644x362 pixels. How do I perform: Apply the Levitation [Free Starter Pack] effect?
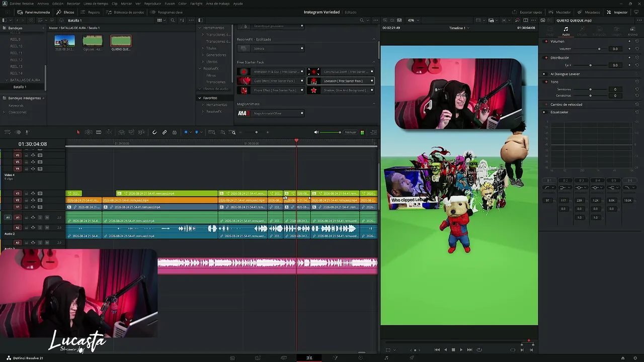pyautogui.click(x=341, y=81)
